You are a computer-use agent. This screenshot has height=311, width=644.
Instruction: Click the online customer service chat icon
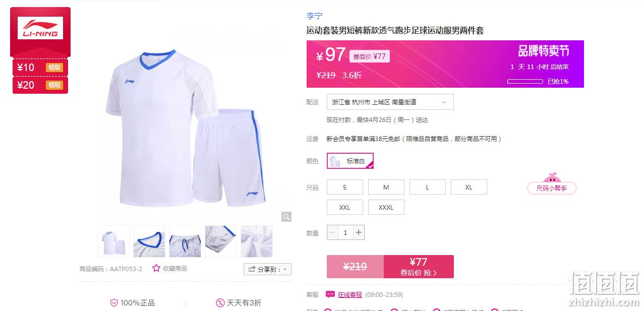coord(330,294)
